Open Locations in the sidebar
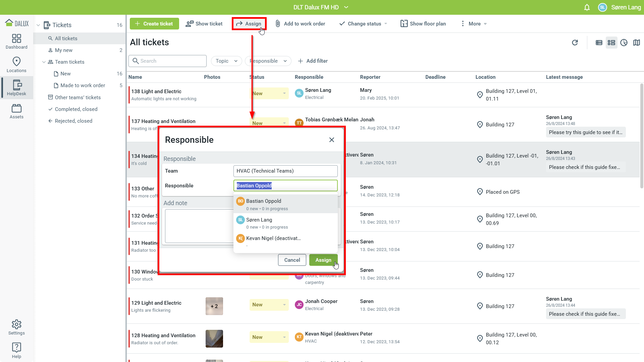644x362 pixels. coord(16,65)
